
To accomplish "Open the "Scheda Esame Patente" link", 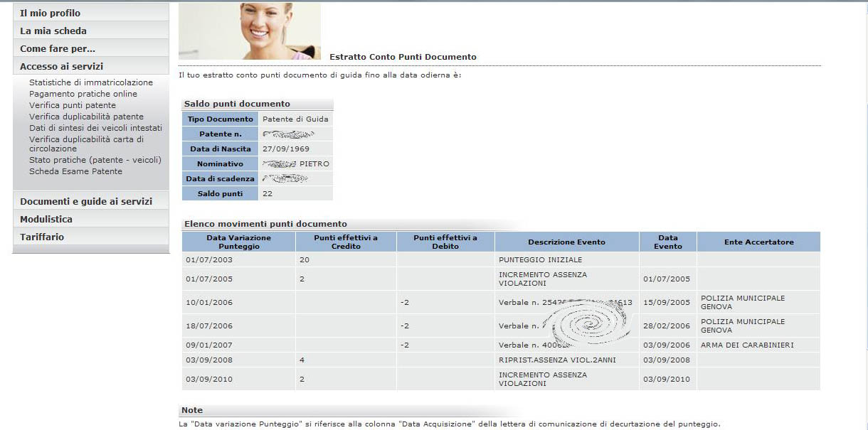I will [75, 171].
